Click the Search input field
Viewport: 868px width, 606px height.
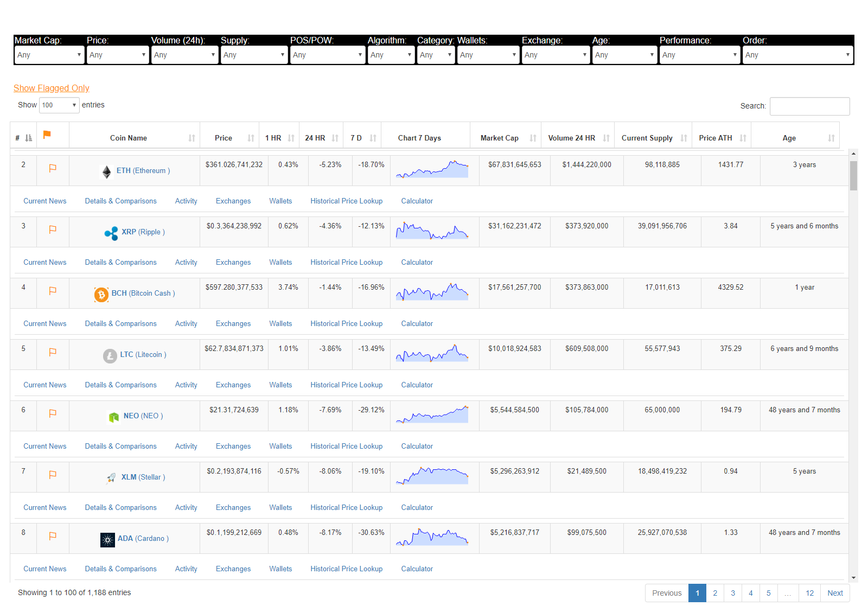tap(810, 106)
